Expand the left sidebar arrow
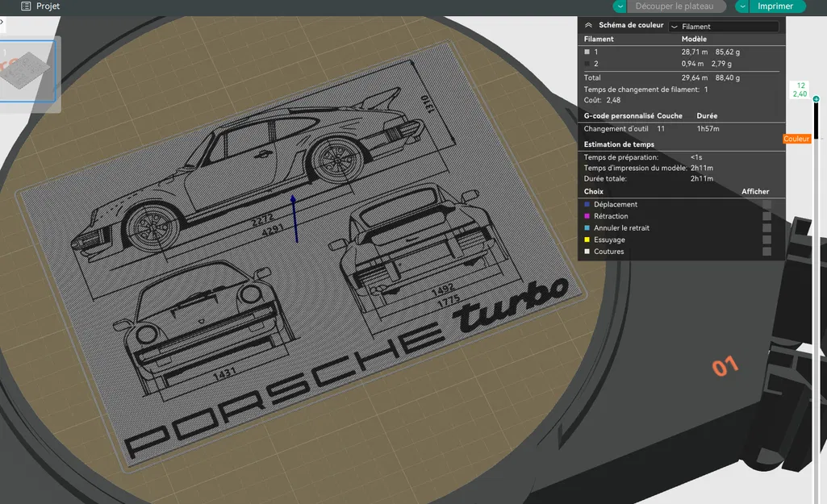Viewport: 827px width, 504px height. coord(2,22)
